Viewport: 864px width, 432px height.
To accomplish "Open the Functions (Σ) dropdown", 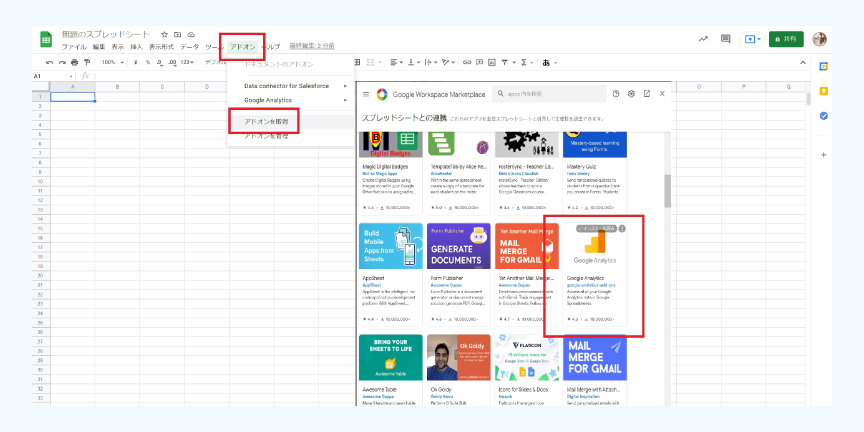I will coord(527,62).
